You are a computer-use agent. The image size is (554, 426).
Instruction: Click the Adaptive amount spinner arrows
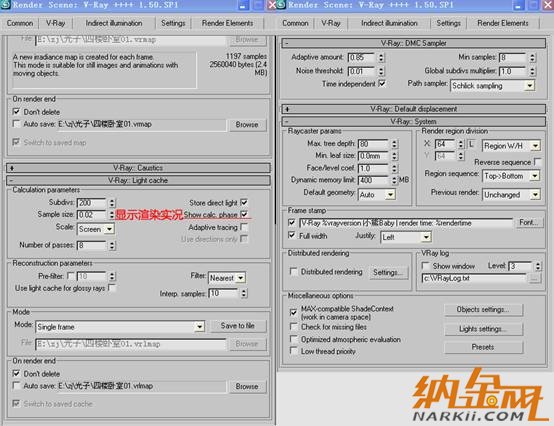tap(381, 58)
